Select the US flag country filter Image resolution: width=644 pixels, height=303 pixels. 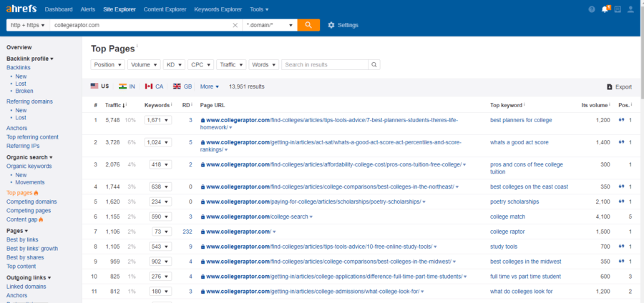(99, 86)
